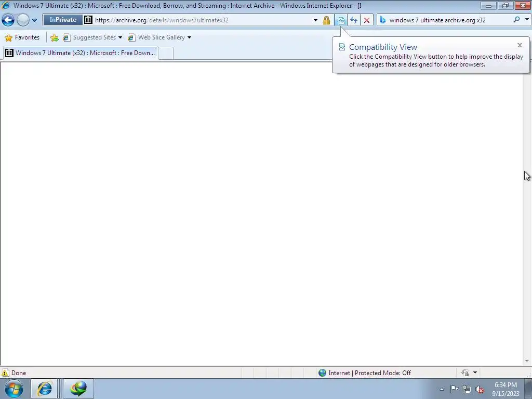Image resolution: width=532 pixels, height=399 pixels.
Task: Run search with the magnifier icon
Action: pyautogui.click(x=516, y=20)
